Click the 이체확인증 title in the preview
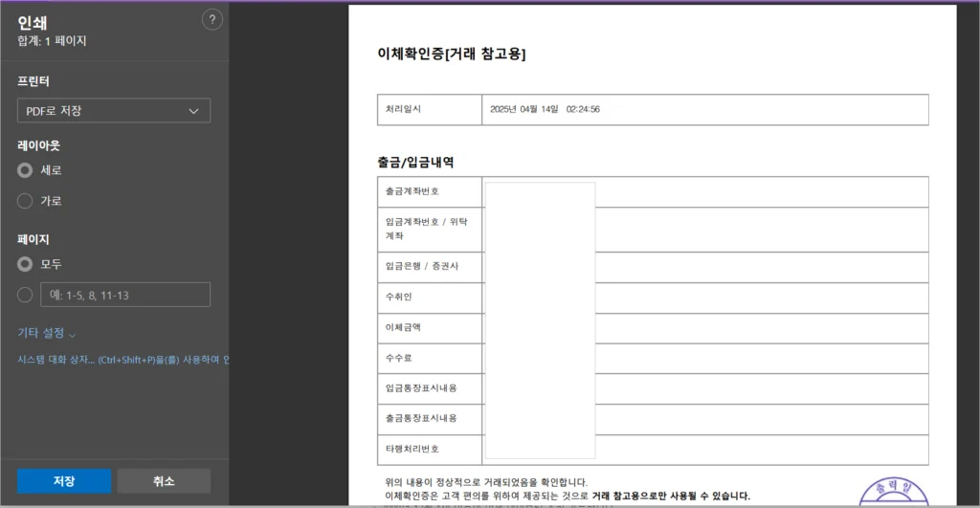Image resolution: width=980 pixels, height=508 pixels. [452, 54]
